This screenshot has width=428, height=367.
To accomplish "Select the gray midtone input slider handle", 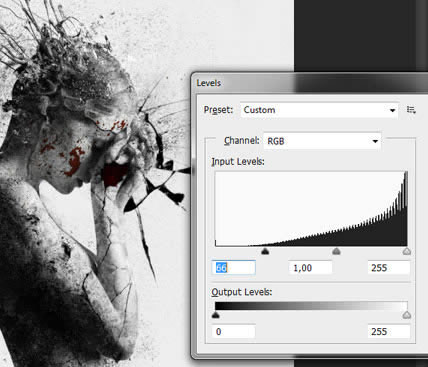I will coord(336,251).
